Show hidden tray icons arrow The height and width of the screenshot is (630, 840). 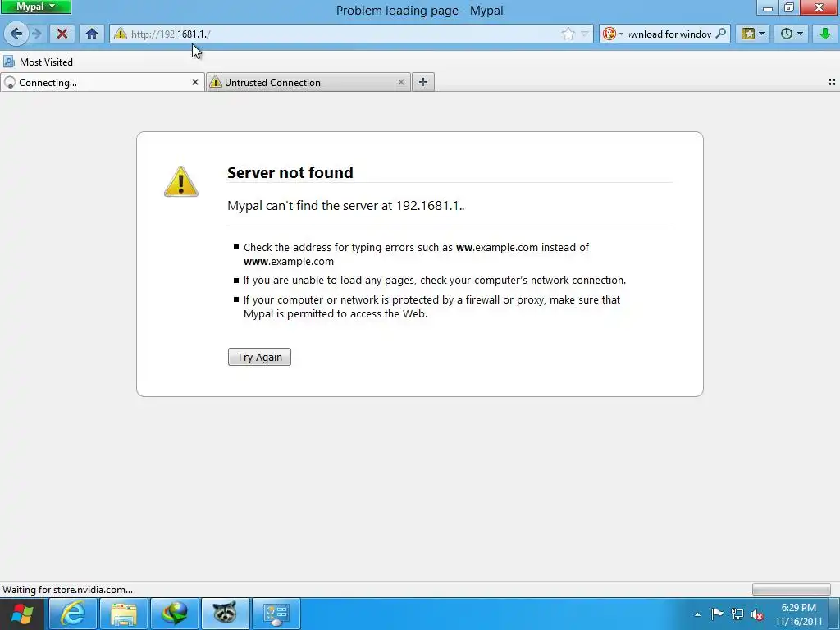(x=697, y=614)
